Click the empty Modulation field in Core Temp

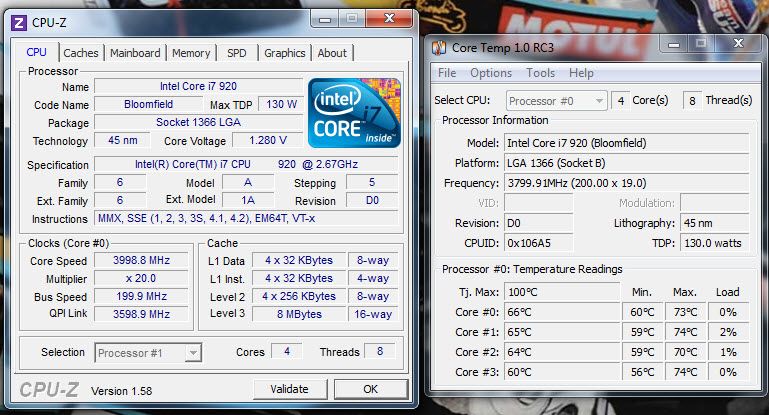point(715,203)
